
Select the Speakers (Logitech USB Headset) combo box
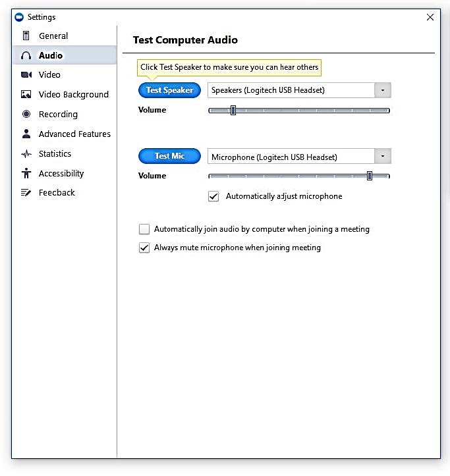291,90
